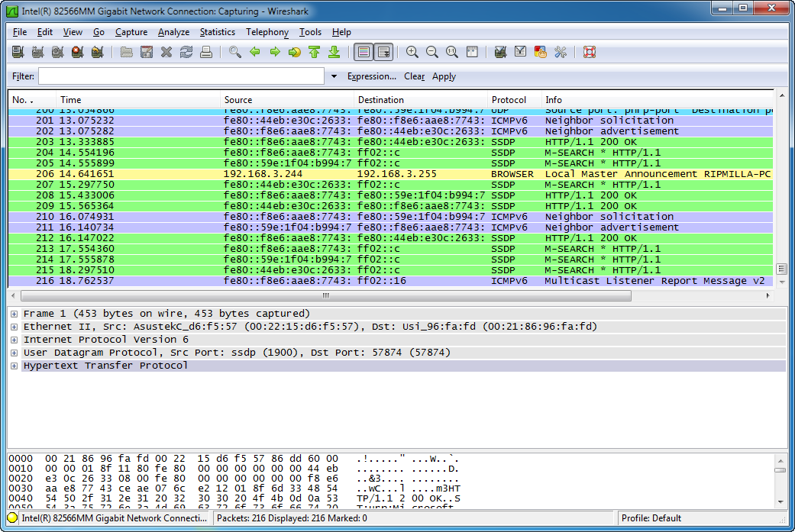795x532 pixels.
Task: Click inside the Filter input field
Action: tap(181, 76)
